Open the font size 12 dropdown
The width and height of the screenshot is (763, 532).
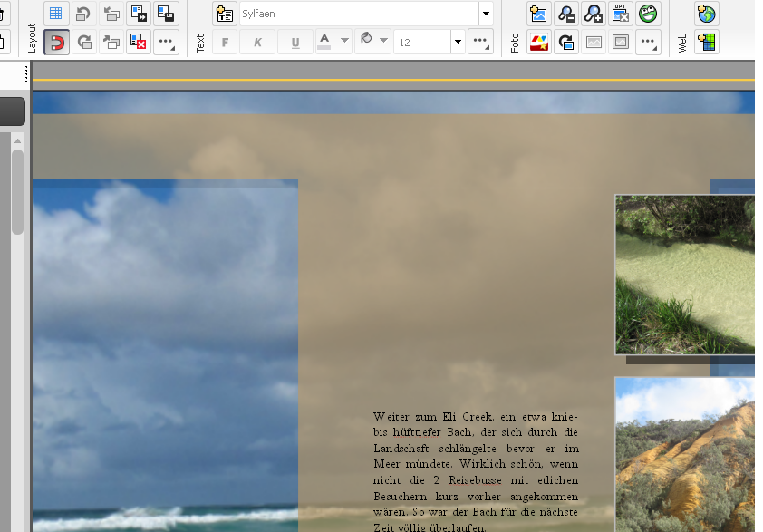tap(458, 42)
